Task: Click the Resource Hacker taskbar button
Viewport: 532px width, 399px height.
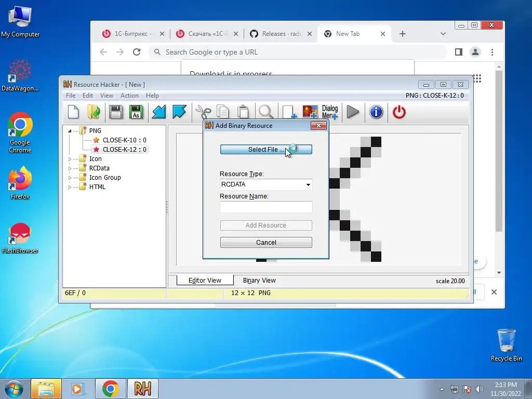Action: pyautogui.click(x=142, y=389)
